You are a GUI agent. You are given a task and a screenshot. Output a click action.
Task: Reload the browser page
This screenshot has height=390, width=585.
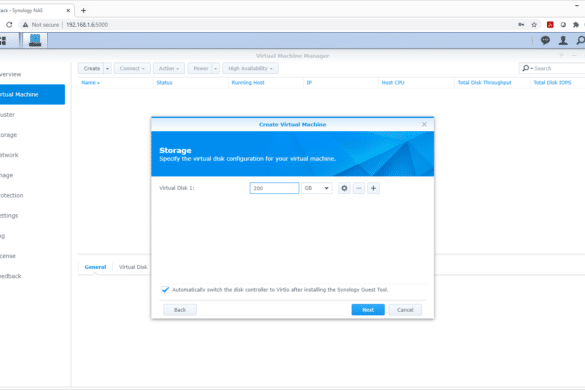pyautogui.click(x=9, y=25)
